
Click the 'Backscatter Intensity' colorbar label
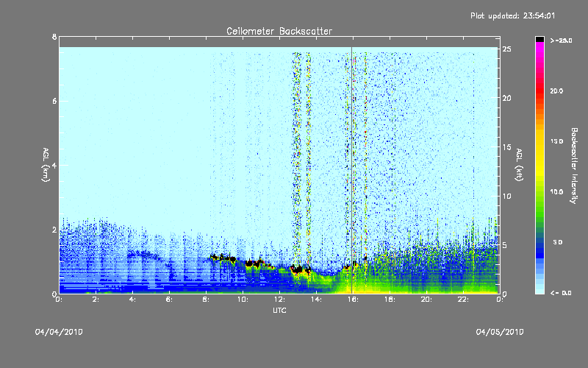[x=574, y=166]
